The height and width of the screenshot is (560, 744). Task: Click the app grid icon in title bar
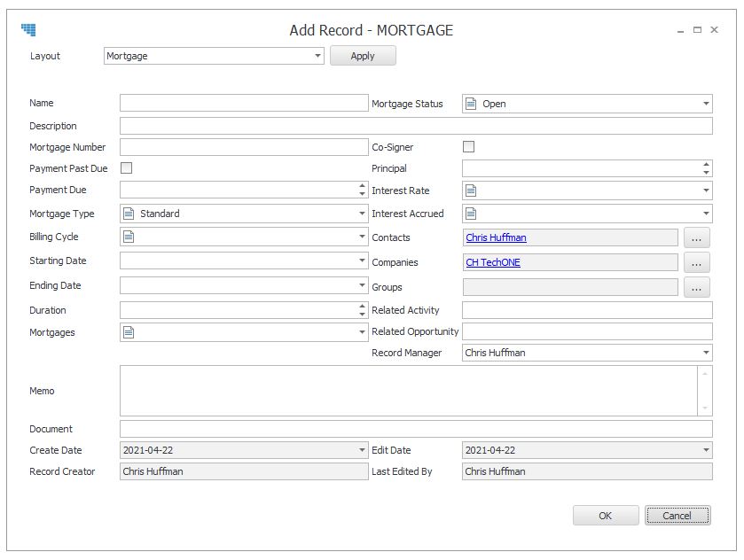coord(28,30)
